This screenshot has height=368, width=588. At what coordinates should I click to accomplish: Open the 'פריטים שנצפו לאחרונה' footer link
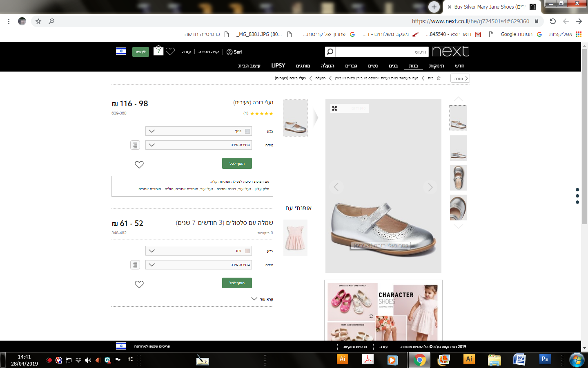[152, 346]
